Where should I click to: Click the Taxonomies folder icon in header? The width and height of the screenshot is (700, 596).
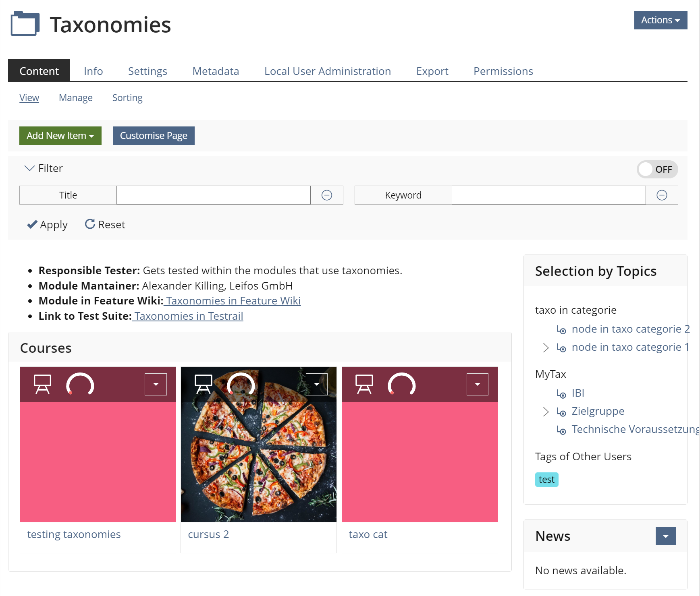[25, 24]
